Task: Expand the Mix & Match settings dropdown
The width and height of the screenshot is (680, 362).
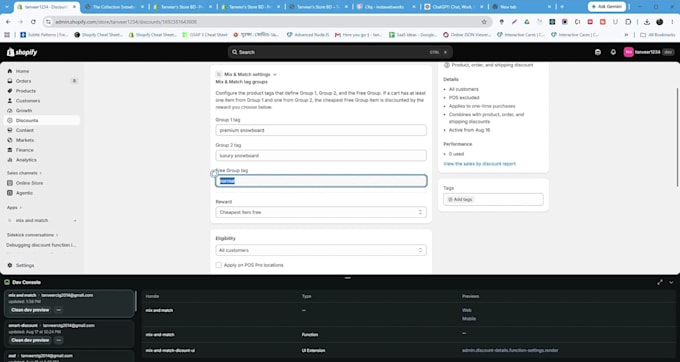Action: click(x=250, y=75)
